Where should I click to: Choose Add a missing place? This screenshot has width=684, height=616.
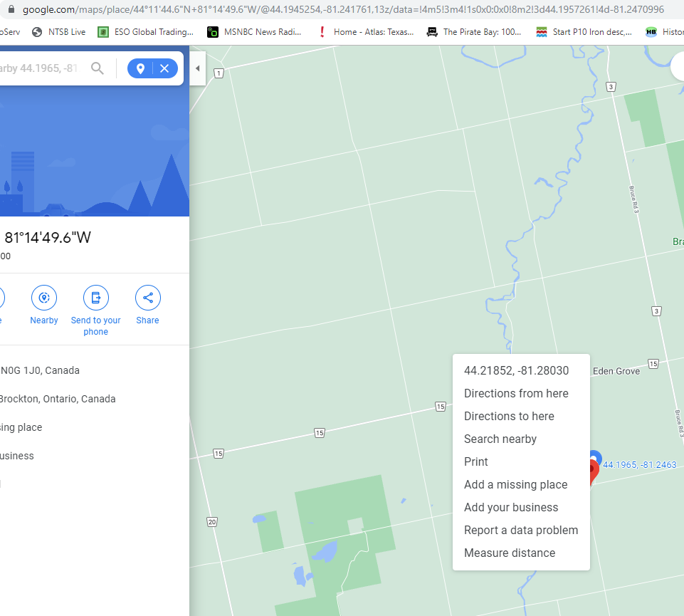[515, 484]
